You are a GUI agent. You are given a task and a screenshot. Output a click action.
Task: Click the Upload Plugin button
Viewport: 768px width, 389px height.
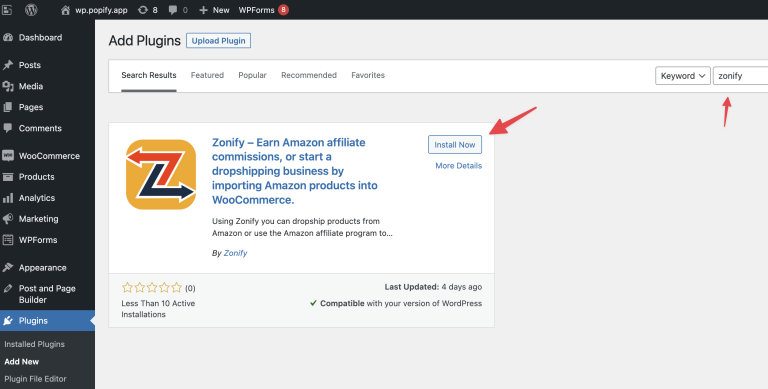(x=218, y=41)
